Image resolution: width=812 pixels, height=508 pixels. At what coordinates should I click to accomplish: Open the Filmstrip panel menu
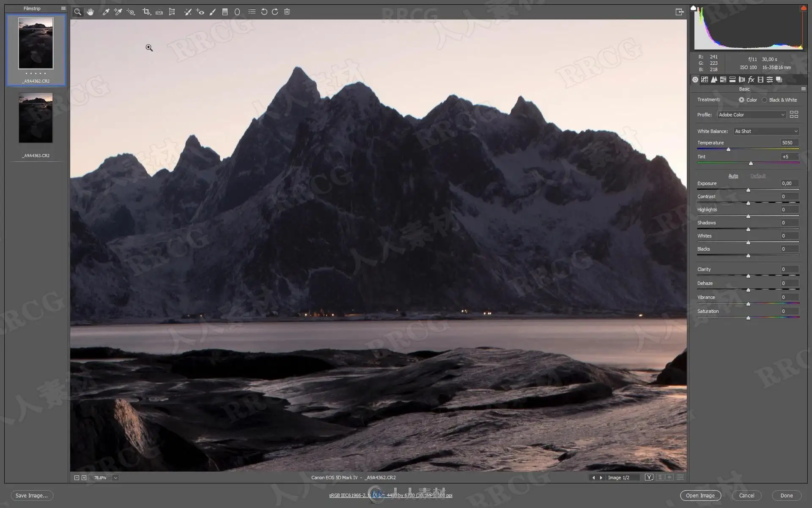coord(63,8)
